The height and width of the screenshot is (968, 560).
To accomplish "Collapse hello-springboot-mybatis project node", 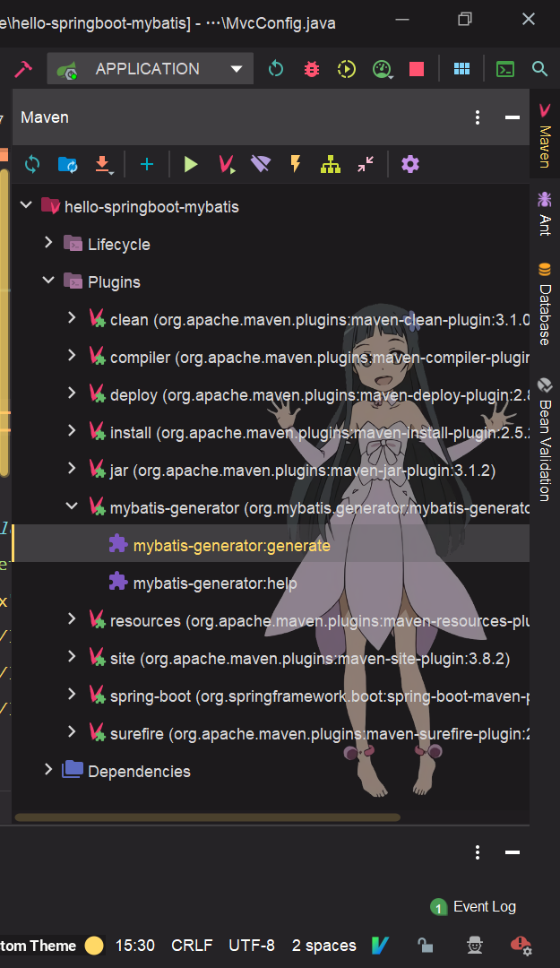I will click(x=26, y=205).
